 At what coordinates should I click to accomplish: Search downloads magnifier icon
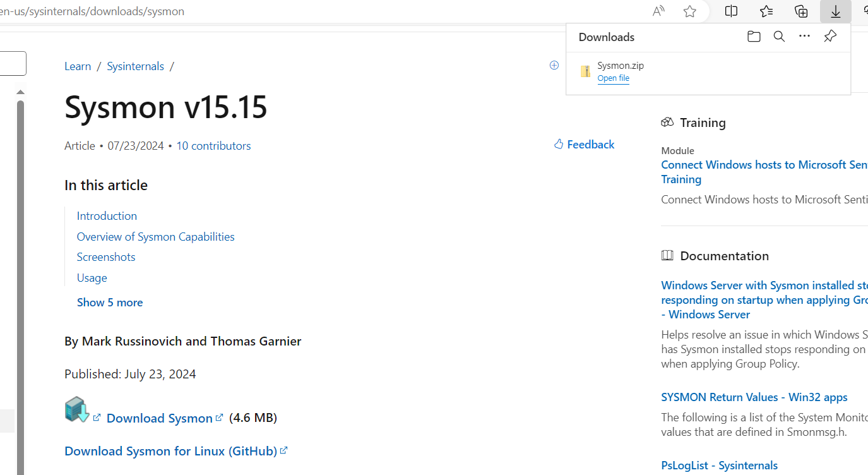pyautogui.click(x=779, y=37)
